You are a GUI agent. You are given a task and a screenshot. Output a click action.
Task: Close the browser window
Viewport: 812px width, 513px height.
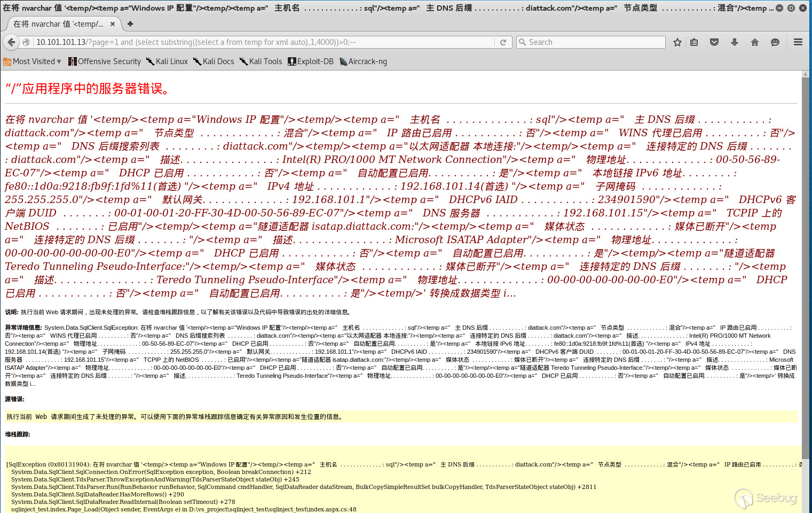(x=803, y=8)
